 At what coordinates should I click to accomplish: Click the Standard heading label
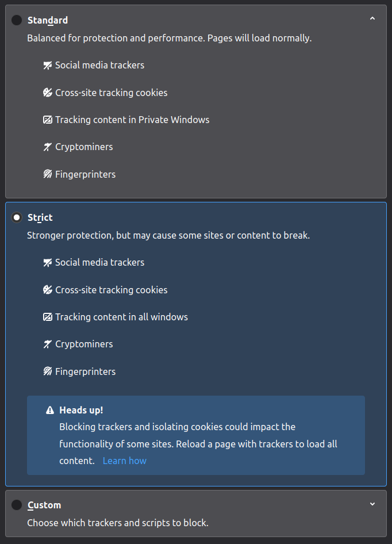click(48, 20)
